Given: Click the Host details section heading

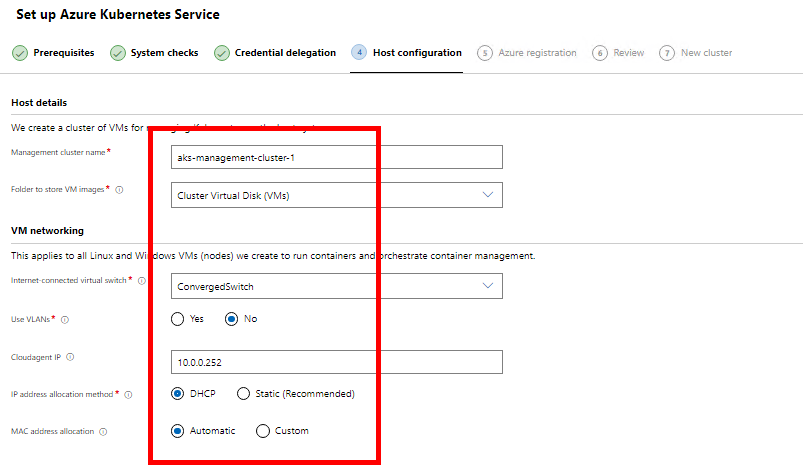Looking at the screenshot, I should coord(39,102).
